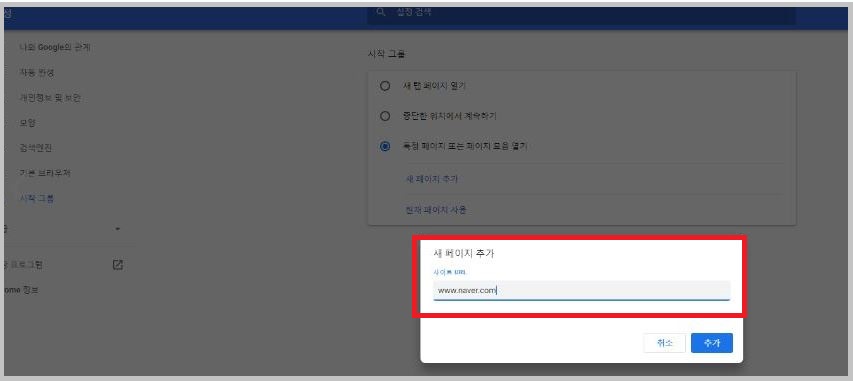Viewport: 853px width, 381px height.
Task: Click the 추가 button in dialog
Action: (x=712, y=343)
